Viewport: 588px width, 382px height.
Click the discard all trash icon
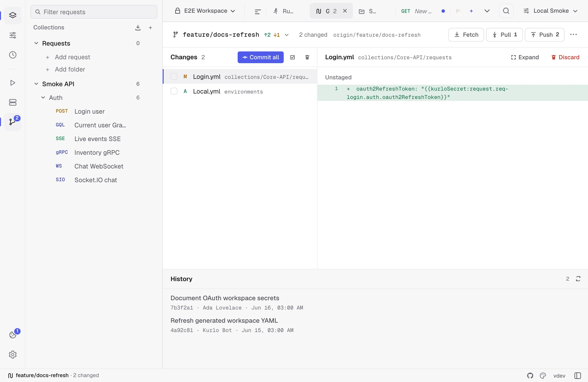coord(307,57)
